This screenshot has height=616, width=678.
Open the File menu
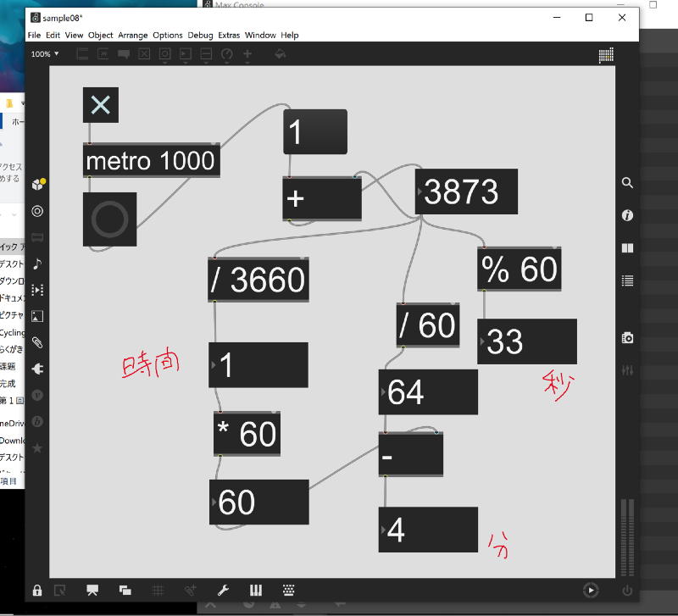pyautogui.click(x=34, y=35)
